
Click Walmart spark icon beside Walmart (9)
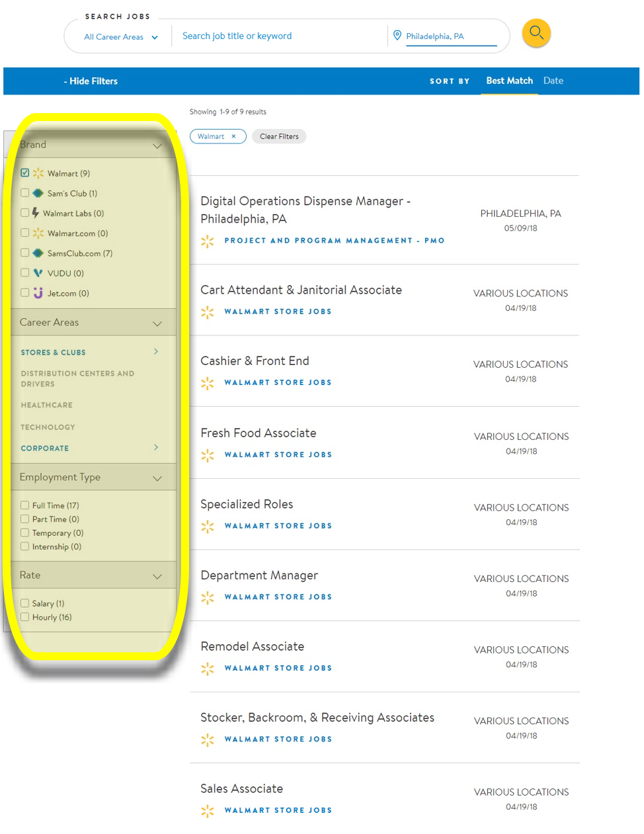(x=38, y=173)
